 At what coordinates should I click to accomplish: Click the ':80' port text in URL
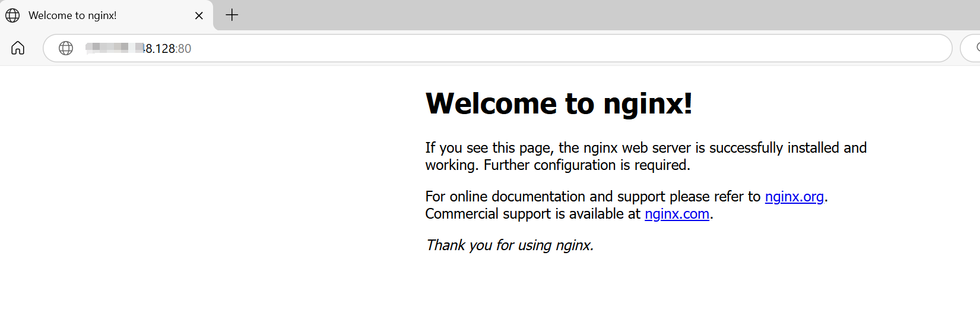(183, 49)
